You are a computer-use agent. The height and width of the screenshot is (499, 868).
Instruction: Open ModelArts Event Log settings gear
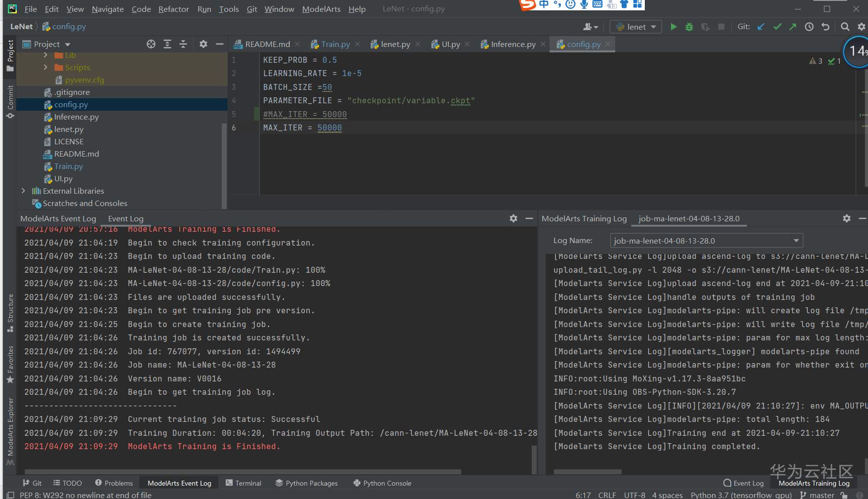click(x=513, y=218)
